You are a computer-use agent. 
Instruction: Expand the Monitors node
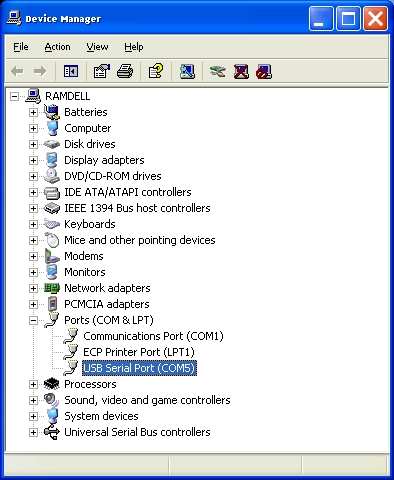(x=33, y=272)
